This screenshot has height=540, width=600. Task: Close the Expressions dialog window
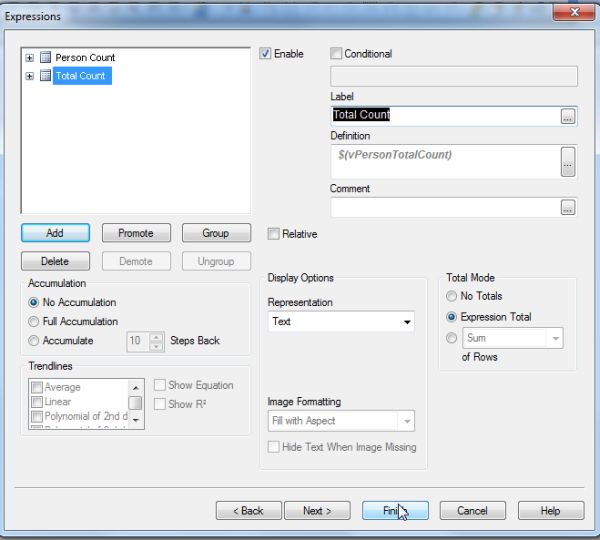click(x=574, y=12)
